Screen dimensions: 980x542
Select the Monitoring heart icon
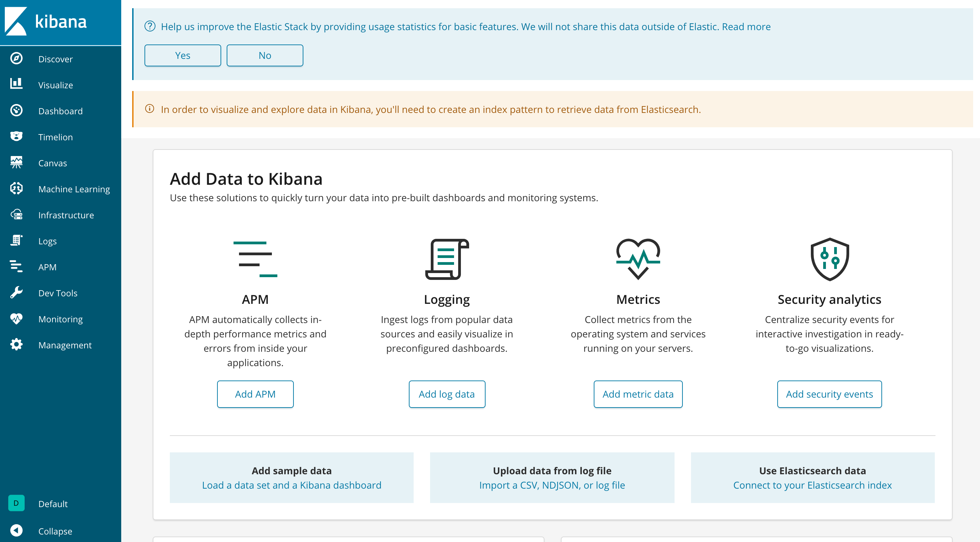tap(16, 319)
